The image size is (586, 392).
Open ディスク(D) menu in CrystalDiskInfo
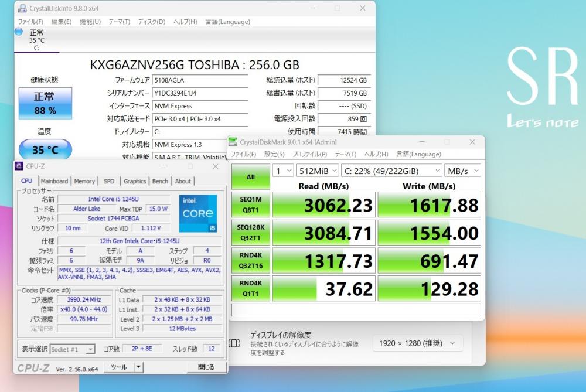(x=151, y=22)
